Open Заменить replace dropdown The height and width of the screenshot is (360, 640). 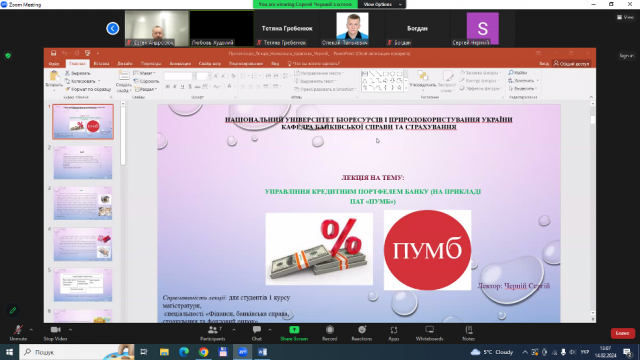[524, 80]
